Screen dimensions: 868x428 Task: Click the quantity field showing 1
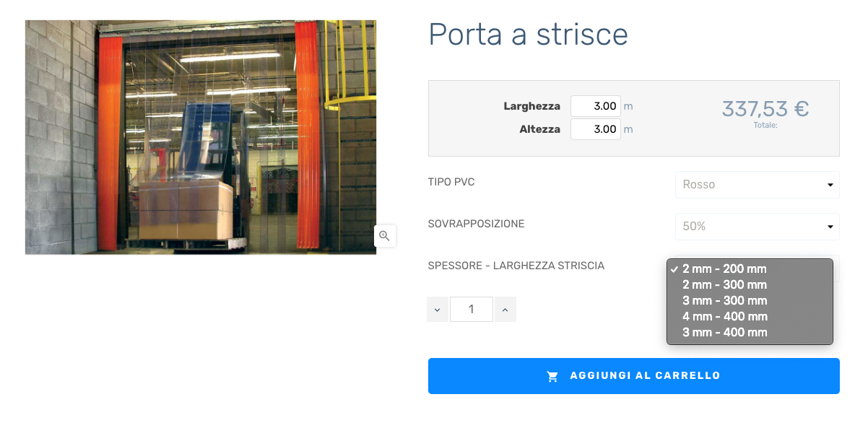(x=472, y=309)
